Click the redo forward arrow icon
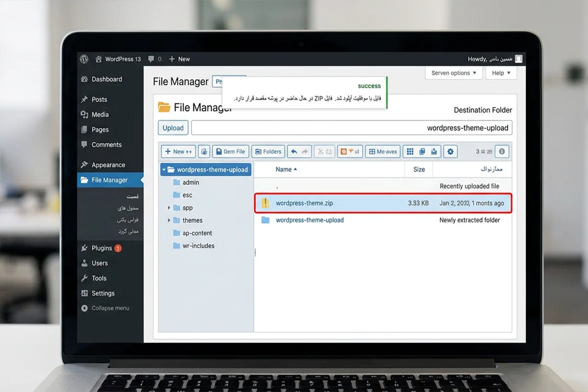The image size is (588, 392). point(305,151)
